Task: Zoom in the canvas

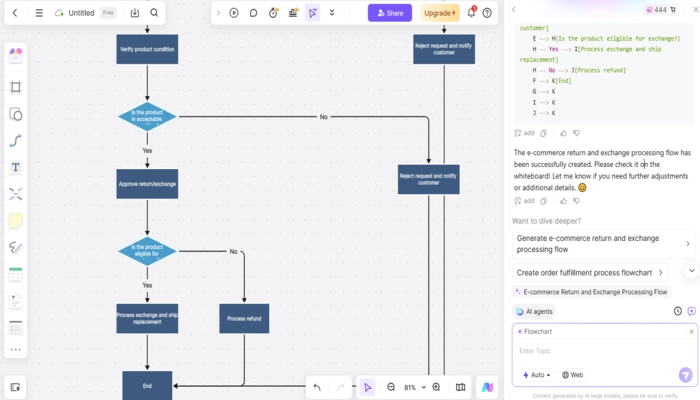Action: click(x=437, y=387)
